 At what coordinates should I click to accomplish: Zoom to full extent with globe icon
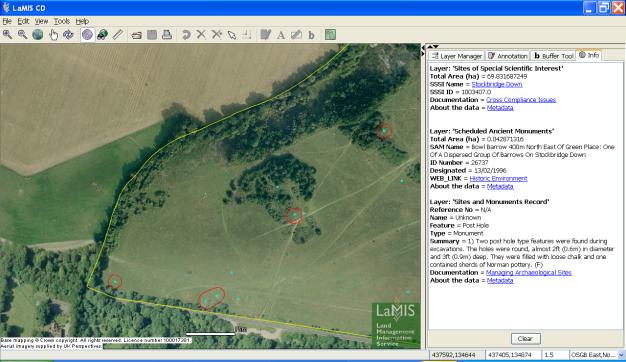pyautogui.click(x=38, y=35)
